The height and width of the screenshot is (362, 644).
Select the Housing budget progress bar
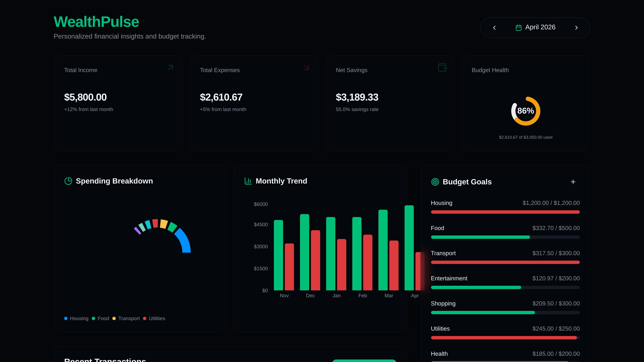click(x=505, y=212)
